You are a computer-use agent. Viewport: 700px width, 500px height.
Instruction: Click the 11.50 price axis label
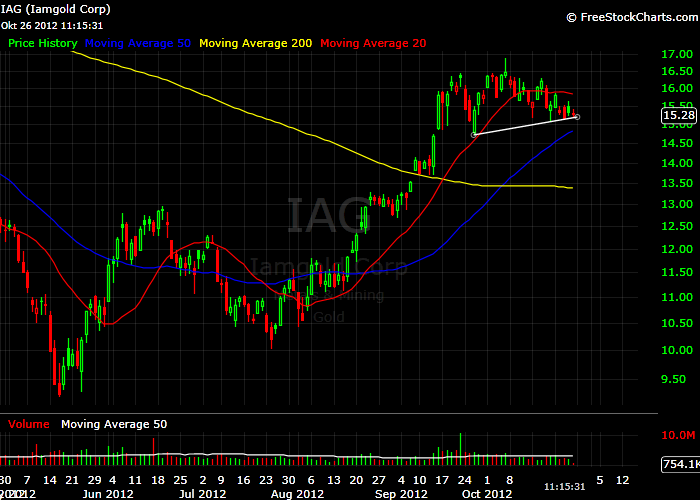pos(677,272)
